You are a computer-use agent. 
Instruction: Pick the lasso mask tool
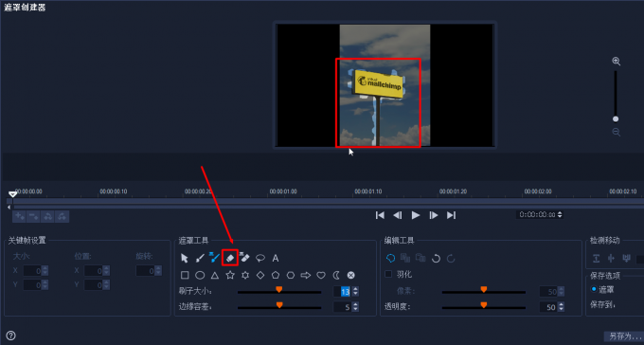(260, 258)
